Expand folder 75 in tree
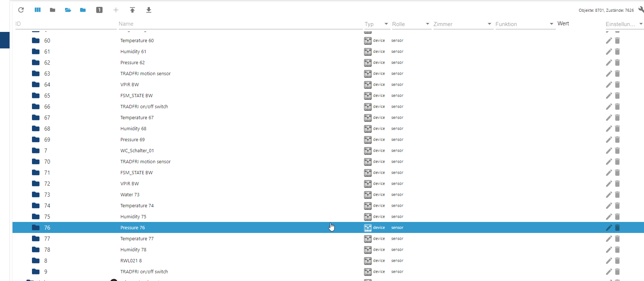 click(36, 216)
